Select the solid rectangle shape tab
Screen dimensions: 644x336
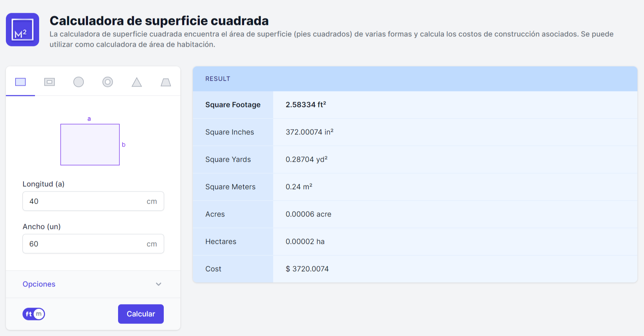click(20, 82)
